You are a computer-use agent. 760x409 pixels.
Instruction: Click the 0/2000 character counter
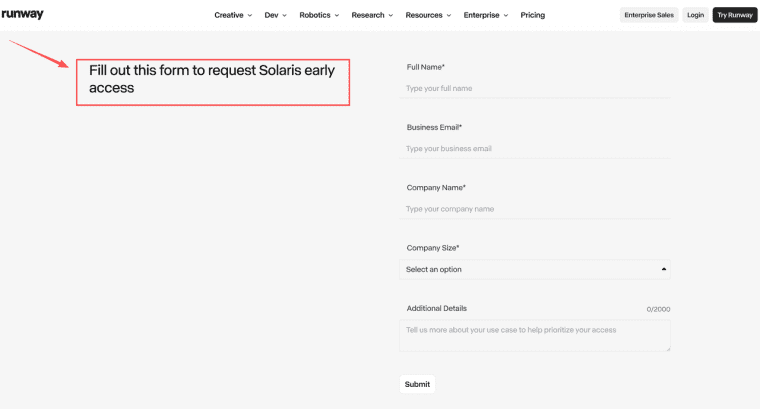tap(658, 309)
